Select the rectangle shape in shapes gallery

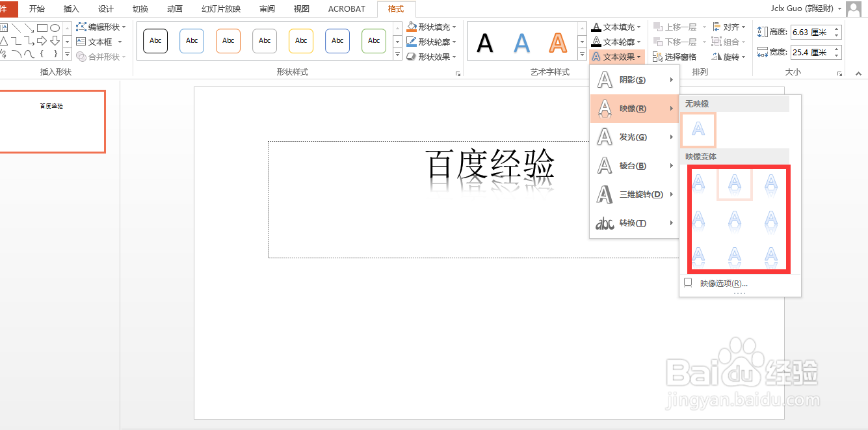click(x=42, y=28)
